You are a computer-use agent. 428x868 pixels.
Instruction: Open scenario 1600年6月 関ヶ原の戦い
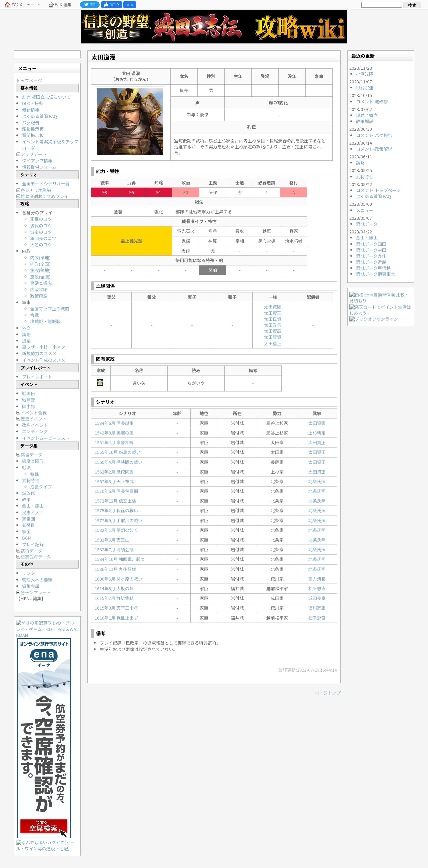(118, 579)
